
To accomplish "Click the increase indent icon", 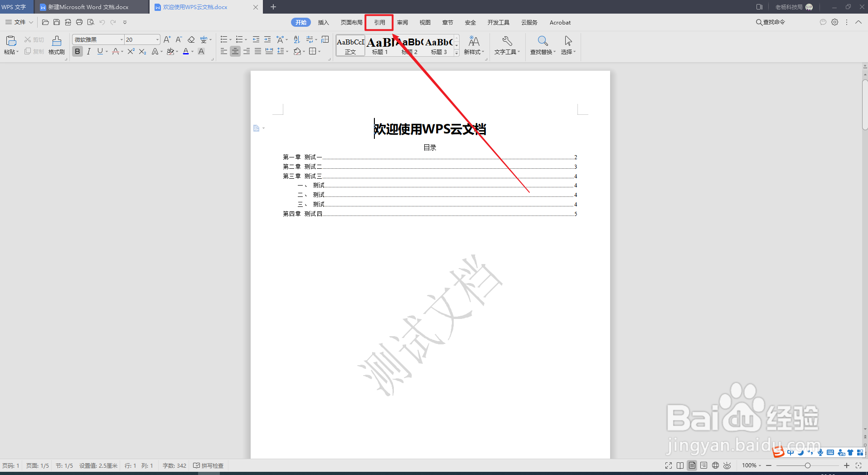I will click(267, 39).
